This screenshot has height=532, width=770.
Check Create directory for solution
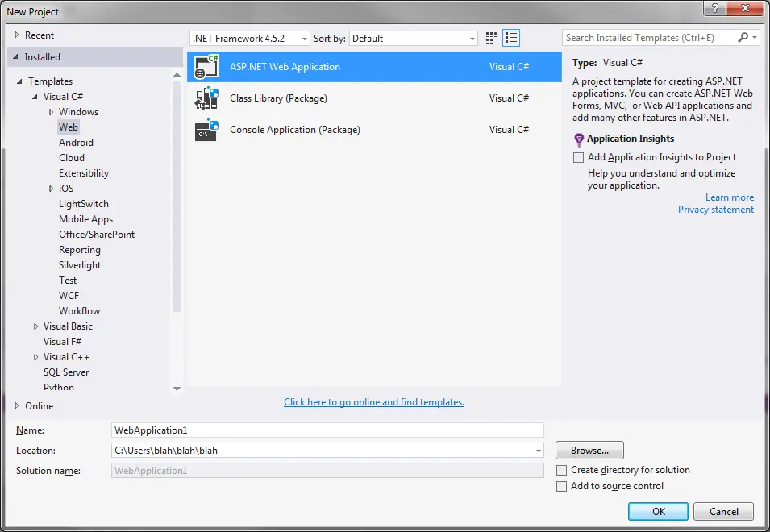click(562, 470)
